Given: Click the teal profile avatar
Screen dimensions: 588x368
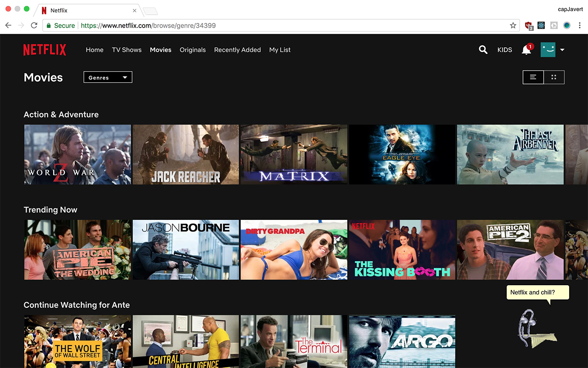Looking at the screenshot, I should 548,50.
